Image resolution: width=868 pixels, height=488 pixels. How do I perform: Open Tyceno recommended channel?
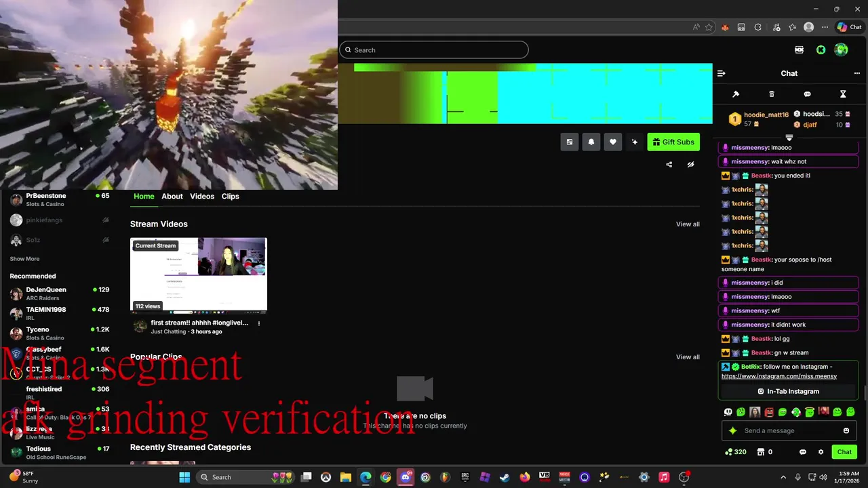click(60, 333)
